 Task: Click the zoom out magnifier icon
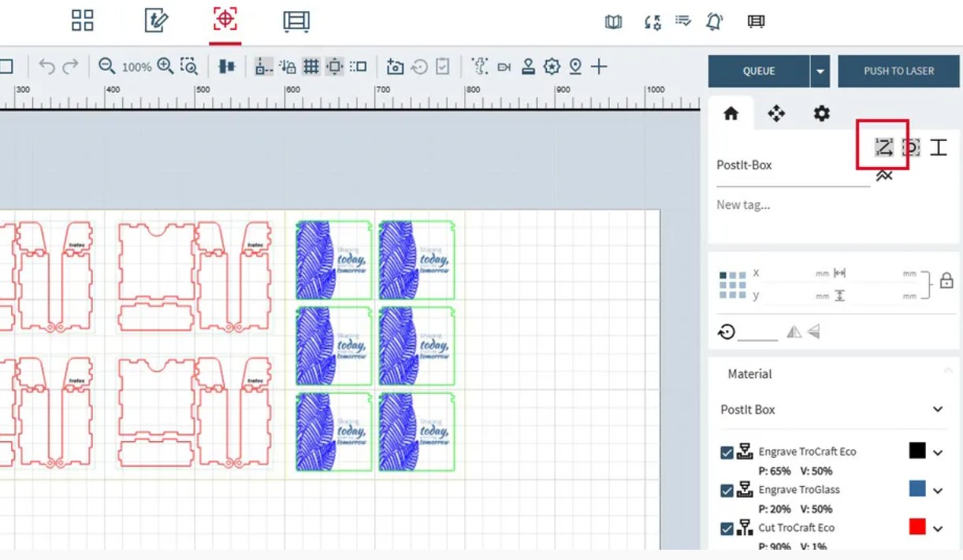(x=106, y=67)
